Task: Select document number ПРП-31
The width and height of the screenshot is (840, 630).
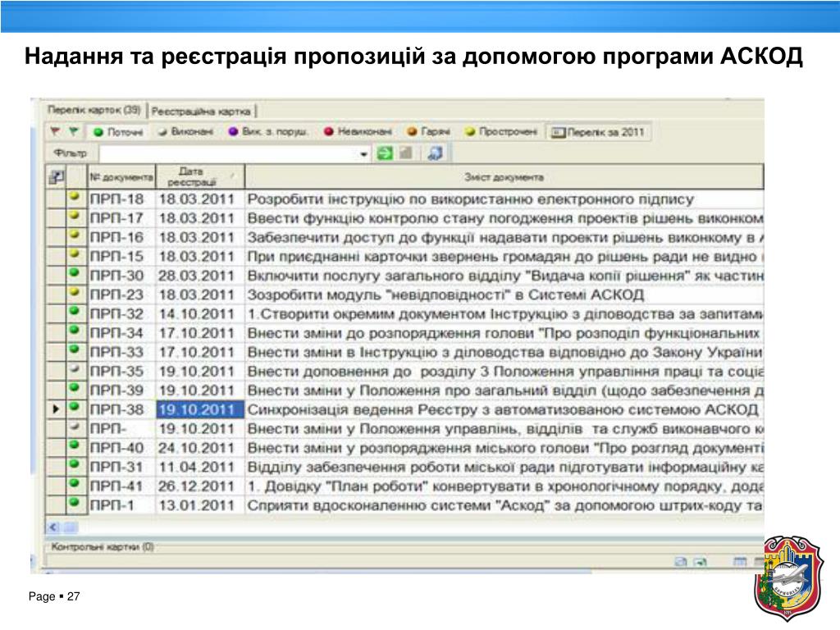Action: click(x=116, y=467)
